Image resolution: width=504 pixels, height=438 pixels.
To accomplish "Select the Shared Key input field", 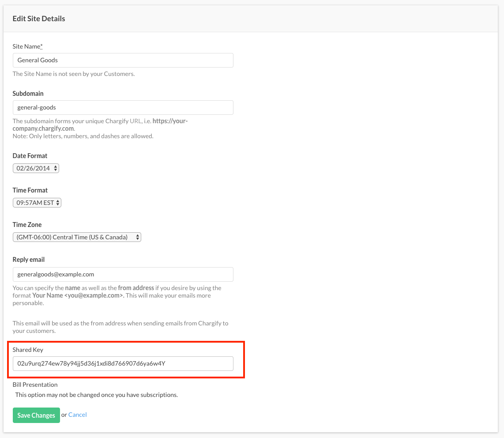I will (123, 363).
